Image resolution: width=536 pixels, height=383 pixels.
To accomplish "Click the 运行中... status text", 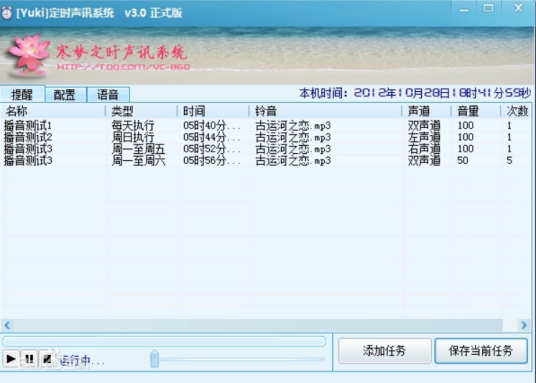I will coord(82,360).
